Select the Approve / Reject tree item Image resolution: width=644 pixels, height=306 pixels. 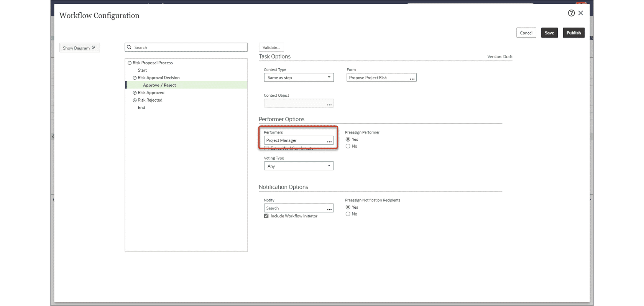coord(159,86)
